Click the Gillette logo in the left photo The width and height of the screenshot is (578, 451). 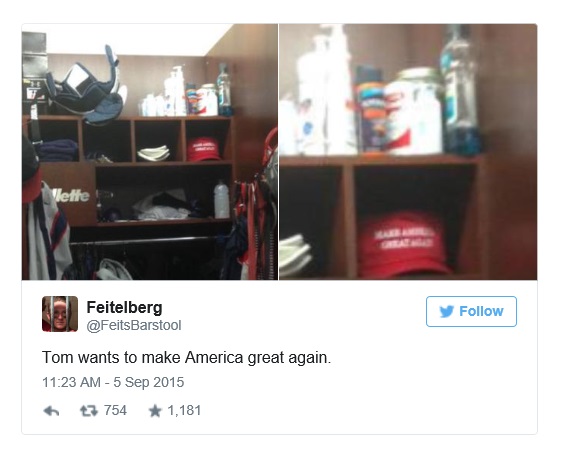(x=72, y=195)
